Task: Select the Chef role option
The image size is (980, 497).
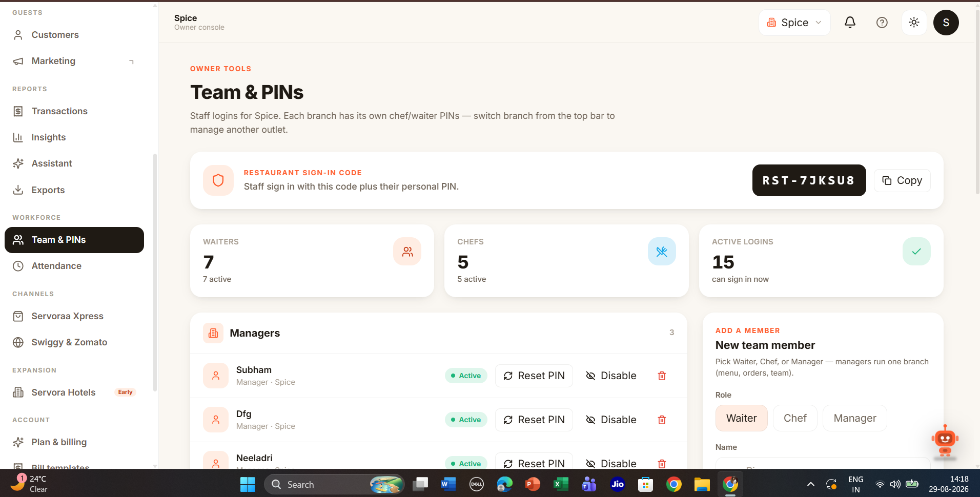Action: 795,418
